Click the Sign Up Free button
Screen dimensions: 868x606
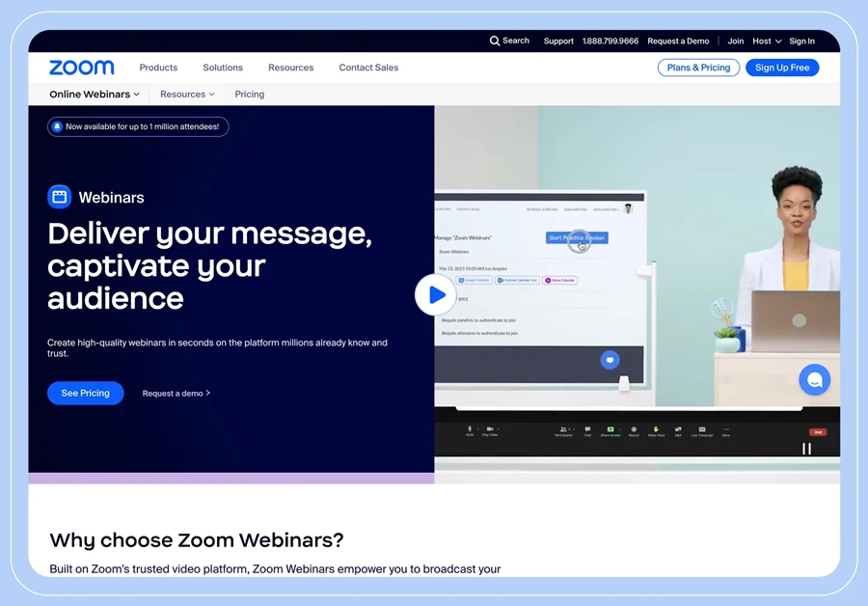(782, 68)
